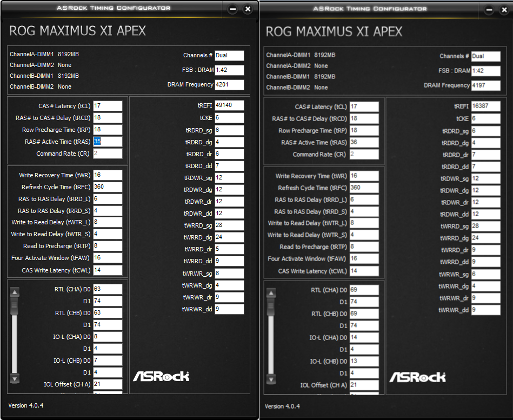Screen dimensions: 513x420
Task: Click ChannelA-DIMM1 8192MB text in right window
Action: pyautogui.click(x=301, y=55)
